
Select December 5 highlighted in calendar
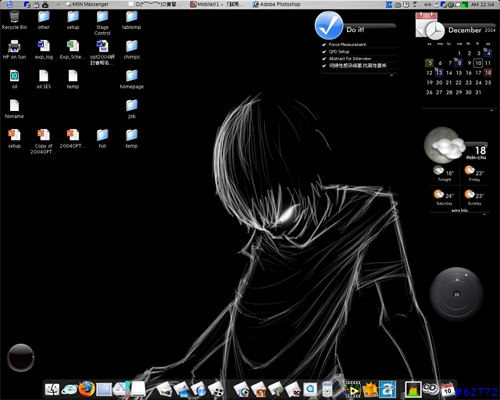[429, 63]
